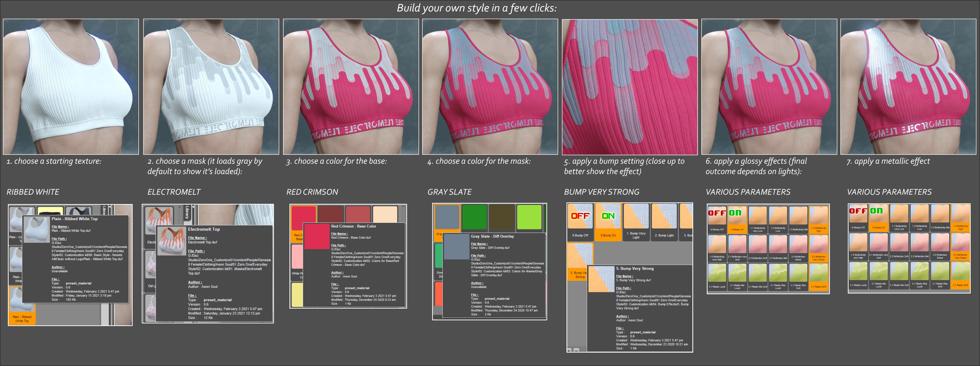This screenshot has height=366, width=980.
Task: Pick the olive brown mask color swatch
Action: coord(502,217)
